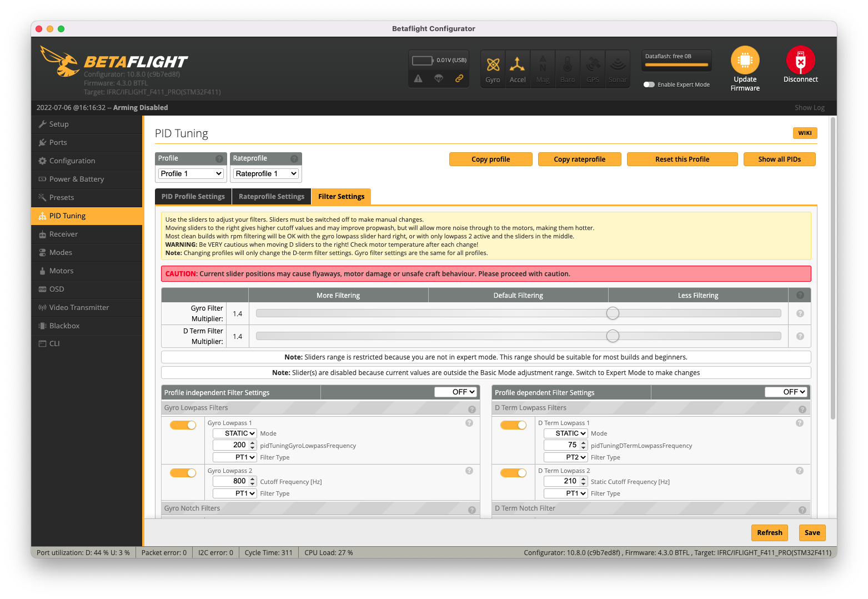Toggle D Term Lowpass 2 switch
The height and width of the screenshot is (599, 868).
pyautogui.click(x=514, y=473)
